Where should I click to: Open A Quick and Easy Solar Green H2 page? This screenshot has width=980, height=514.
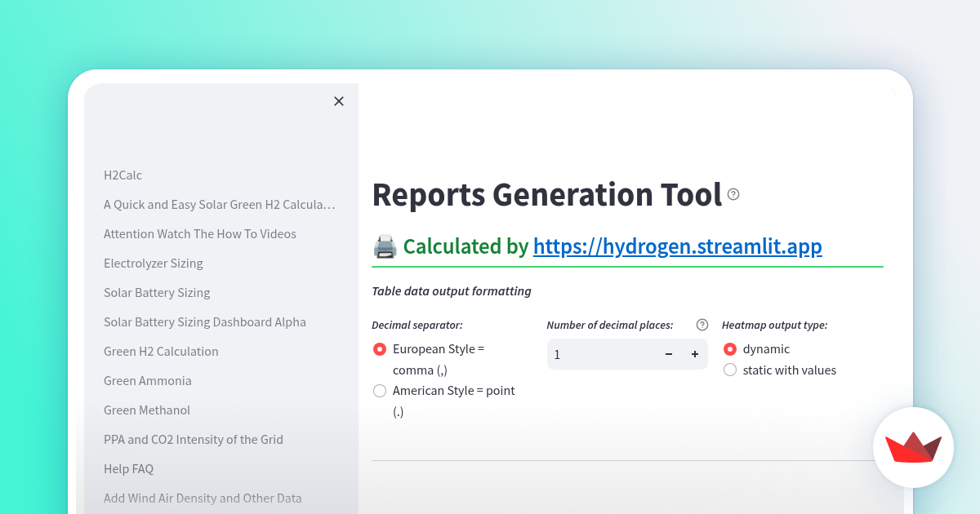coord(219,204)
